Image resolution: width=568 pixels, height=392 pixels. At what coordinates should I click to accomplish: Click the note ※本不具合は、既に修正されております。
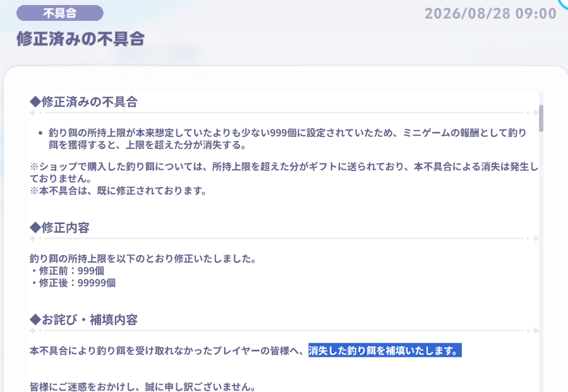click(118, 191)
